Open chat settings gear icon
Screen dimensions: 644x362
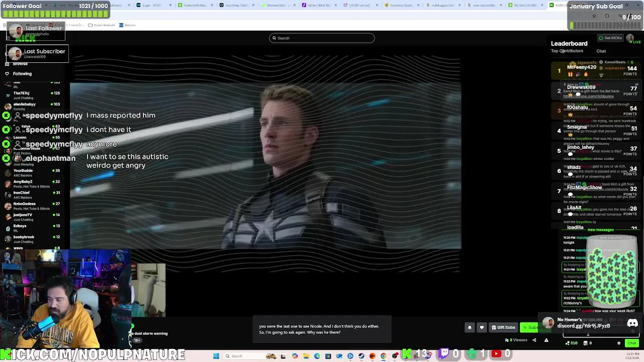[619, 343]
